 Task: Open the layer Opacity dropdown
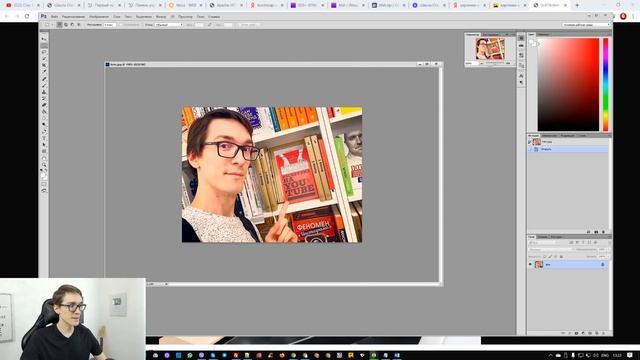click(x=604, y=249)
